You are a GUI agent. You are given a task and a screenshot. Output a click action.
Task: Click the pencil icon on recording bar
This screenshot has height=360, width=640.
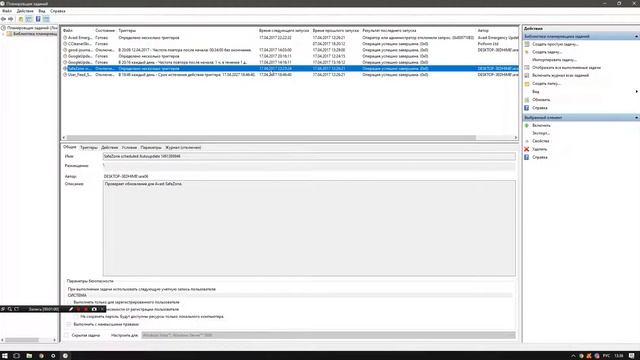(x=71, y=309)
